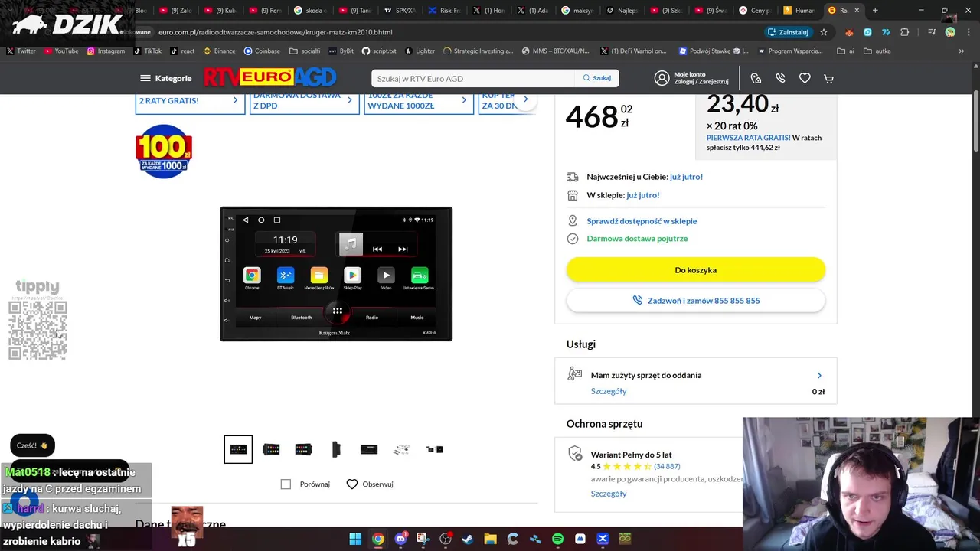Open OBS Studio from the taskbar
Image resolution: width=980 pixels, height=551 pixels.
446,539
